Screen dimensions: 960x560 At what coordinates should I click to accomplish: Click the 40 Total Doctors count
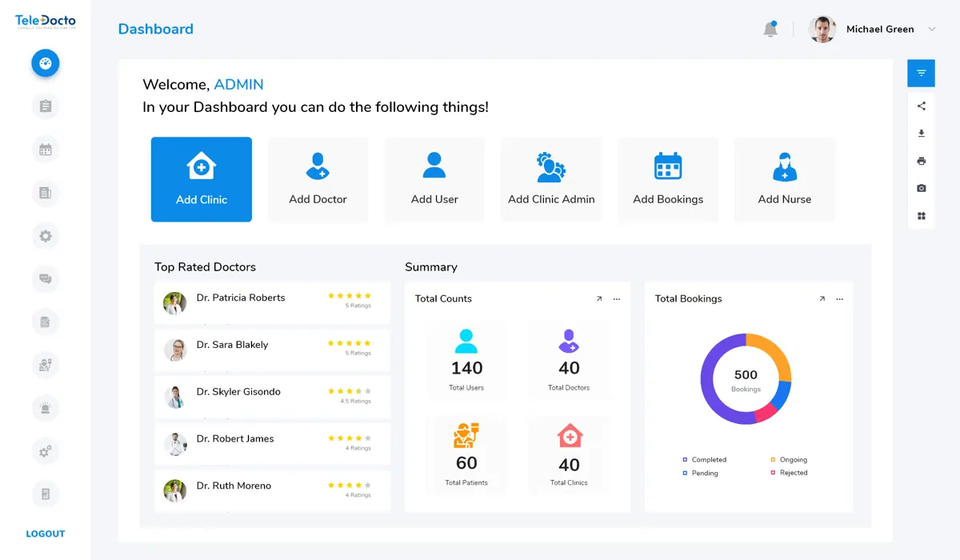(569, 368)
